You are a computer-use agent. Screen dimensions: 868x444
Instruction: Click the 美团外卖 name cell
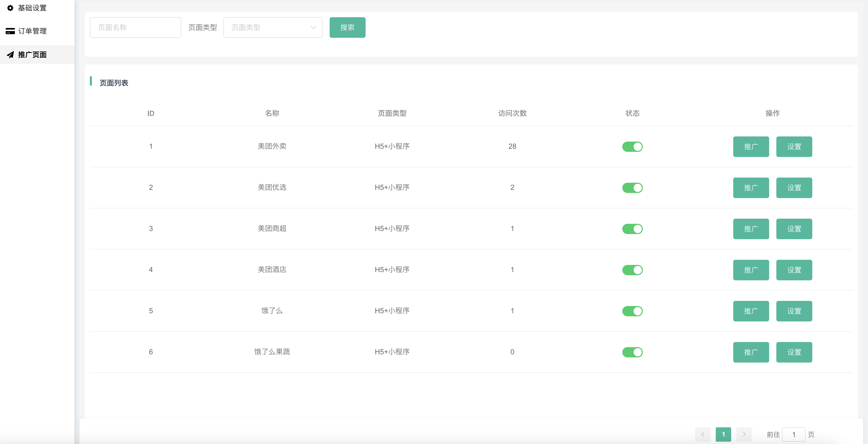coord(272,146)
